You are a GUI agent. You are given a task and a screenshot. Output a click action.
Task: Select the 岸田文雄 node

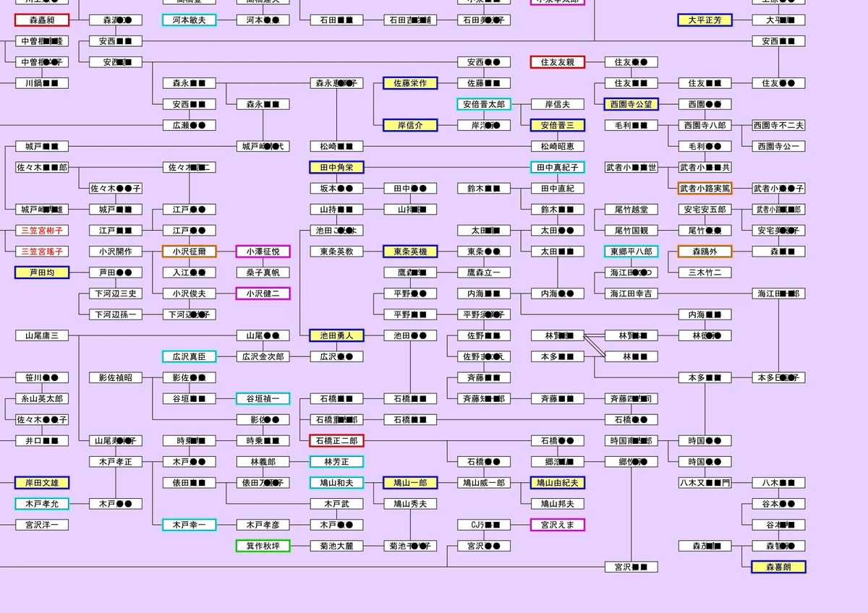coord(41,482)
